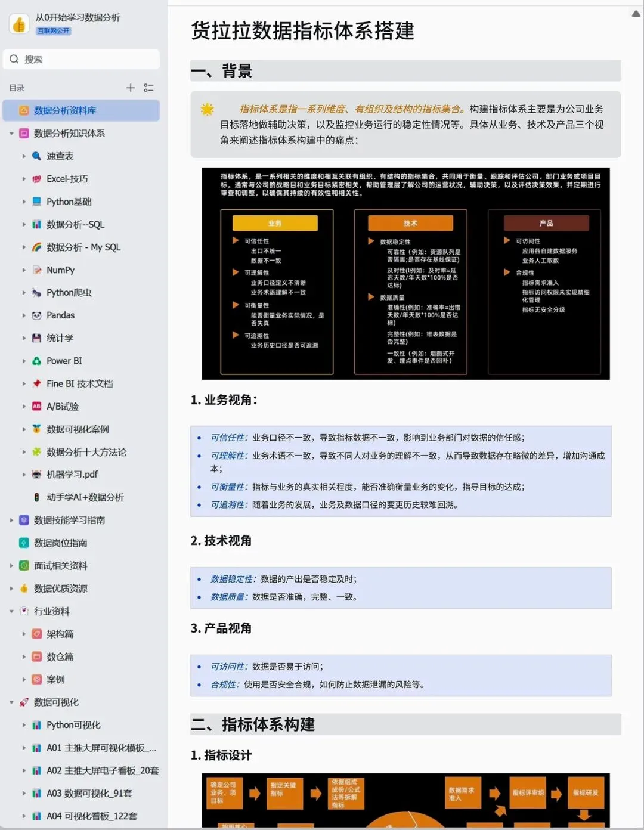Click the Power BI icon

pos(36,361)
